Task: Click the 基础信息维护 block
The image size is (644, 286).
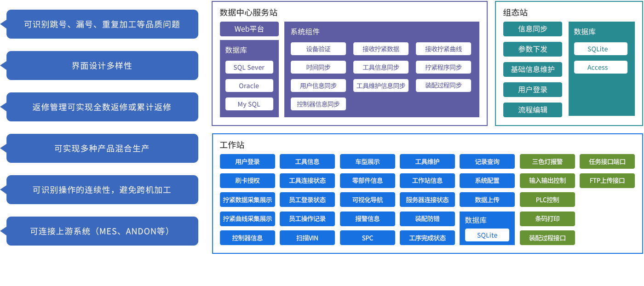Action: (x=533, y=69)
